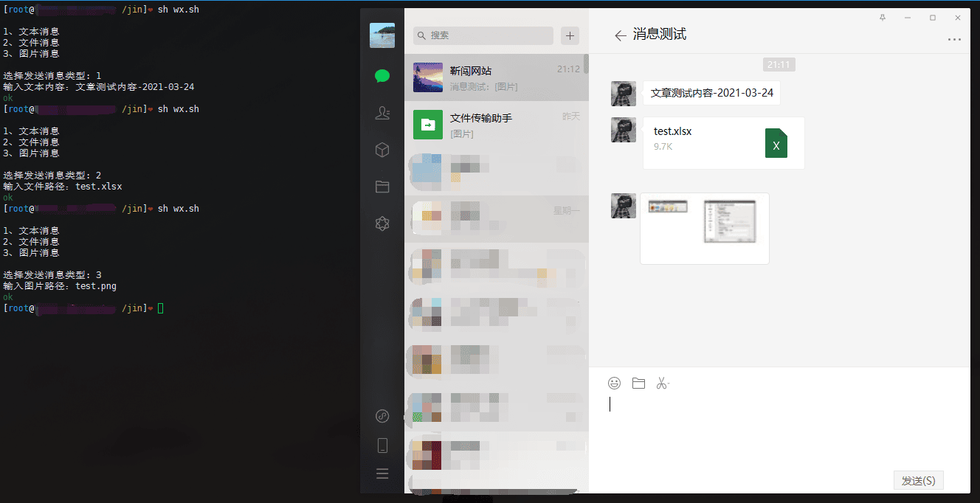This screenshot has height=503, width=980.
Task: Open the three-dot chat options menu
Action: pyautogui.click(x=954, y=40)
